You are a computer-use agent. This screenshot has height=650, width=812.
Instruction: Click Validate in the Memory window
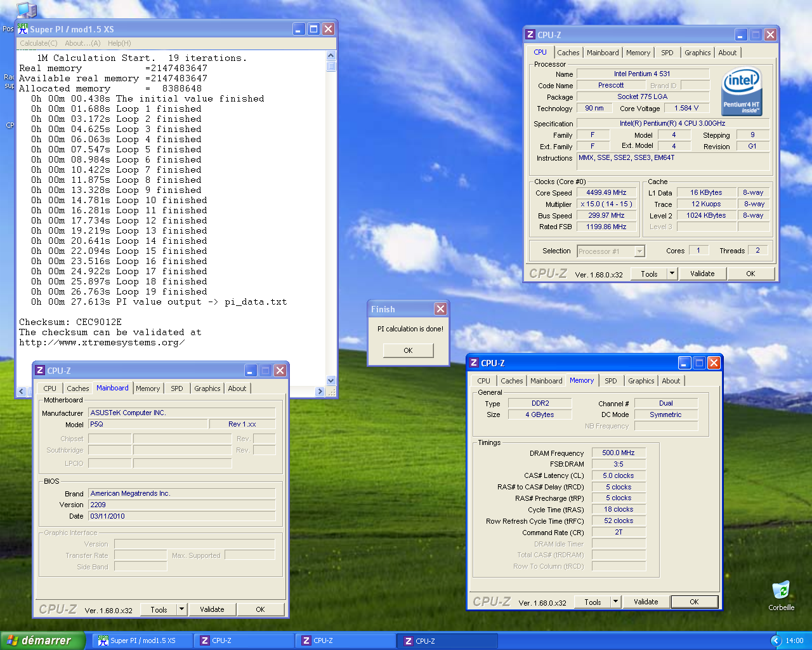(646, 602)
